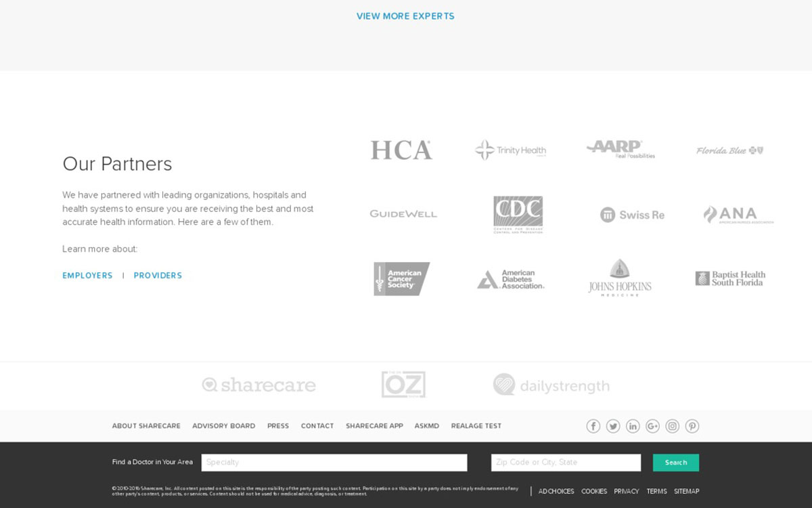
Task: Open RealAge Test footer link
Action: click(476, 426)
